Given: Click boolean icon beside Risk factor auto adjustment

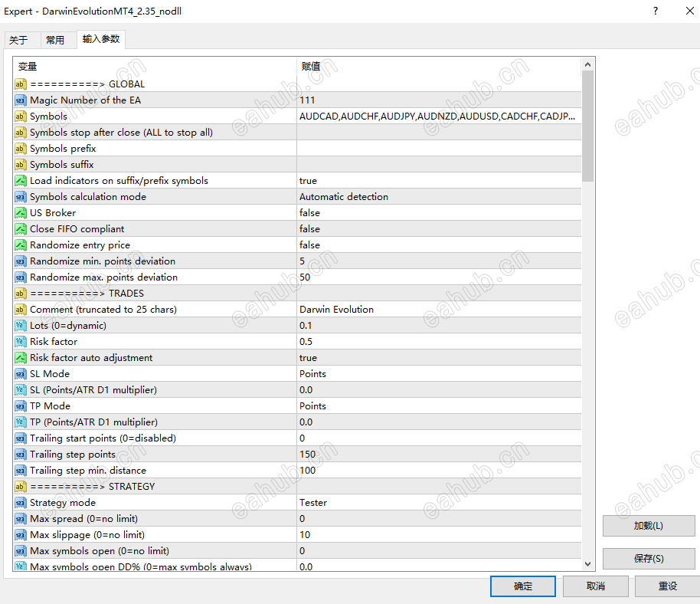Looking at the screenshot, I should pyautogui.click(x=20, y=357).
